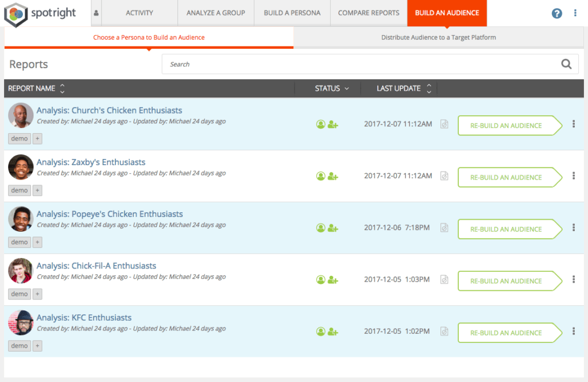Screen dimensions: 588x382
Task: Click the search magnifier icon
Action: [x=566, y=64]
